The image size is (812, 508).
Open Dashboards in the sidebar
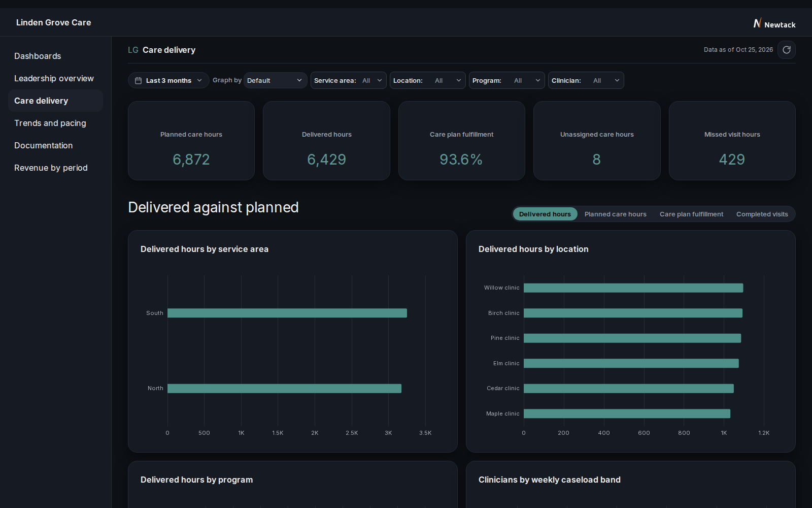pyautogui.click(x=56, y=56)
